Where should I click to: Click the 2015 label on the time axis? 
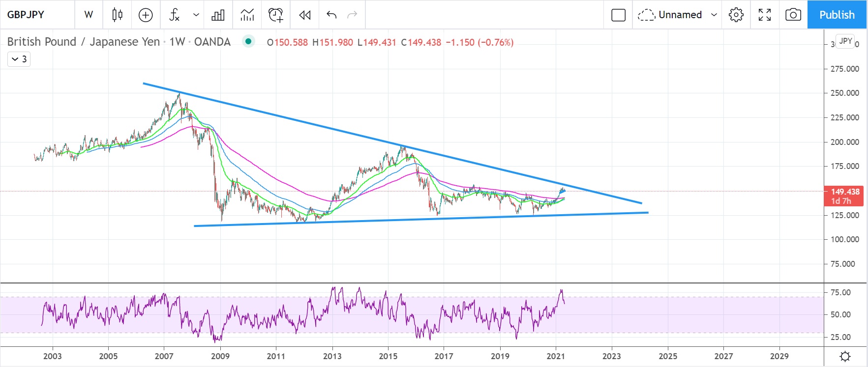(x=388, y=356)
